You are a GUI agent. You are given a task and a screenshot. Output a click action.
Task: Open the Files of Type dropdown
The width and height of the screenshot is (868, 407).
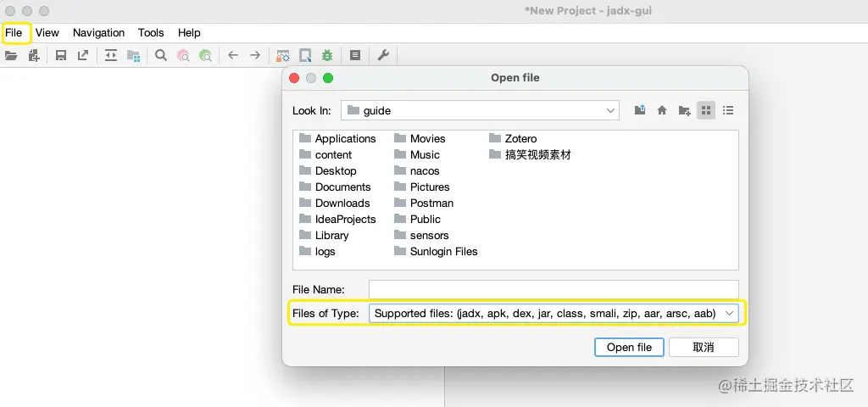coord(554,314)
